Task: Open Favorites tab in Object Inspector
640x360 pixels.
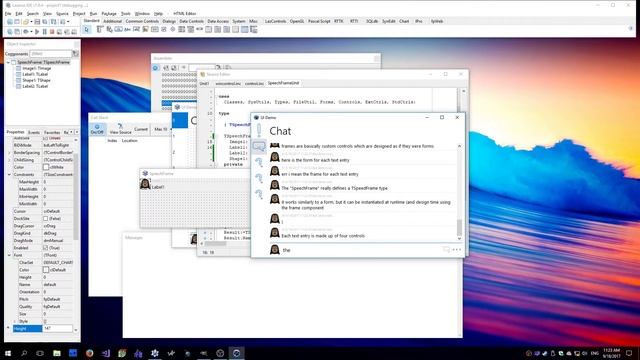Action: pyautogui.click(x=52, y=132)
